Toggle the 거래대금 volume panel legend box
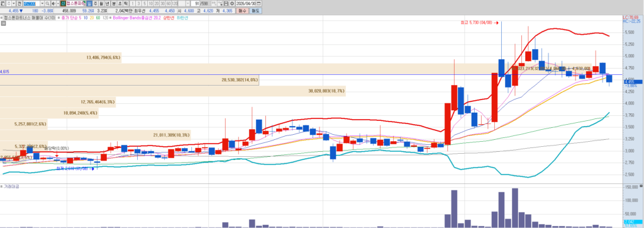This screenshot has width=644, height=228. pyautogui.click(x=1, y=186)
